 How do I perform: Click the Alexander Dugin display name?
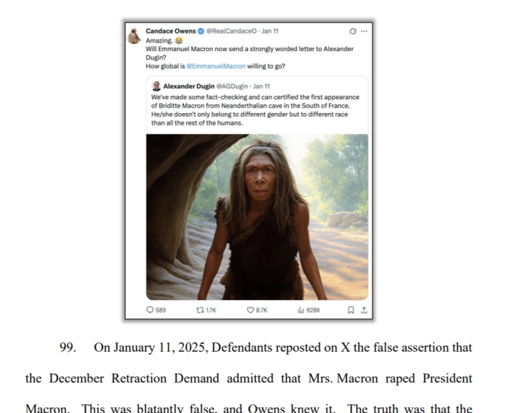(x=189, y=86)
